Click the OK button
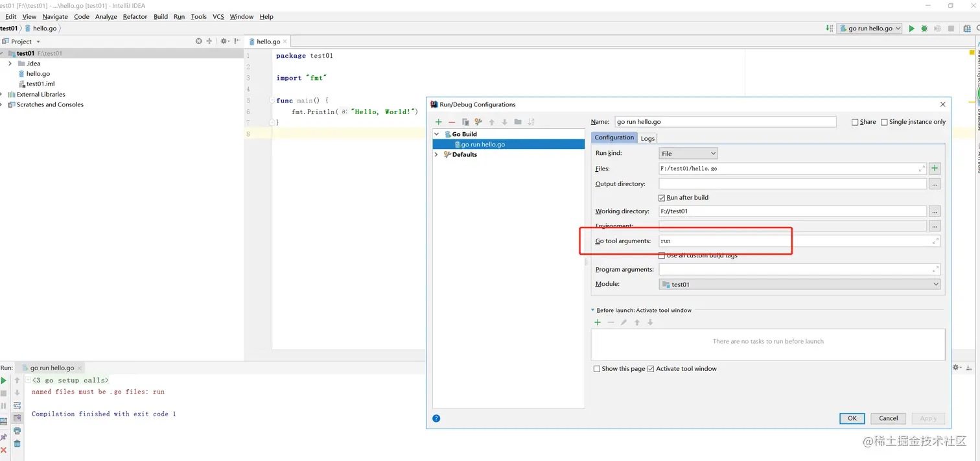 [x=852, y=418]
